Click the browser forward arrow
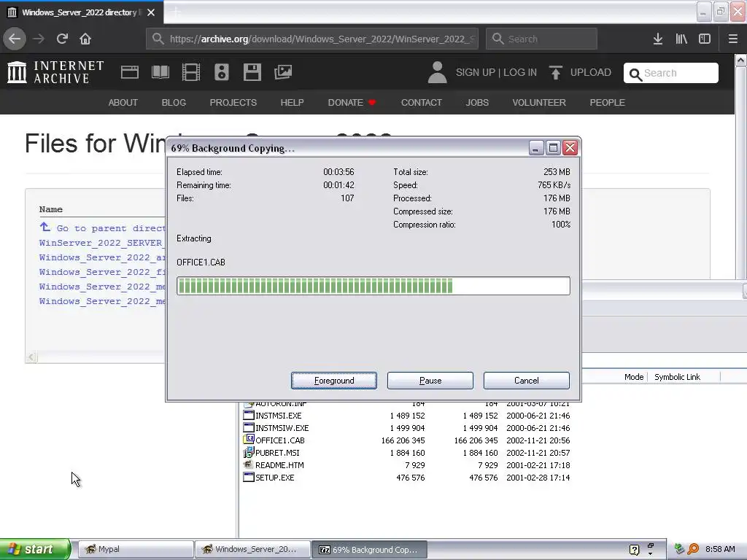This screenshot has width=747, height=560. tap(39, 39)
